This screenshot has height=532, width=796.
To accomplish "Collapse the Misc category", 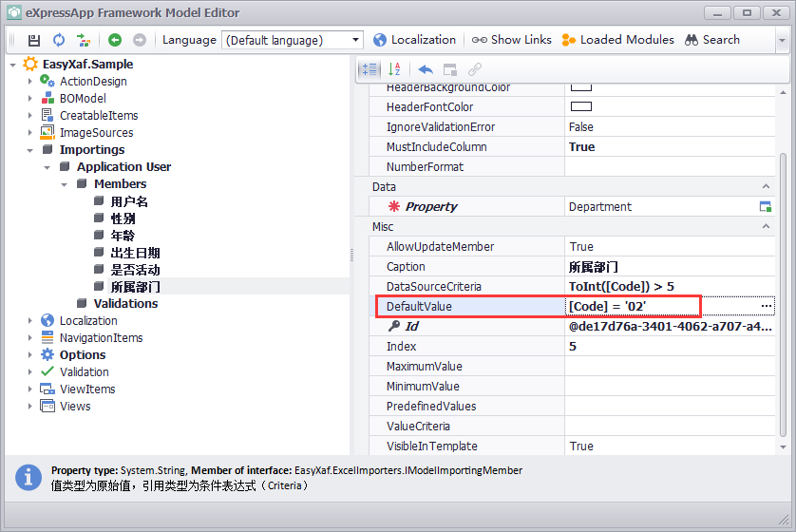I will pyautogui.click(x=766, y=226).
